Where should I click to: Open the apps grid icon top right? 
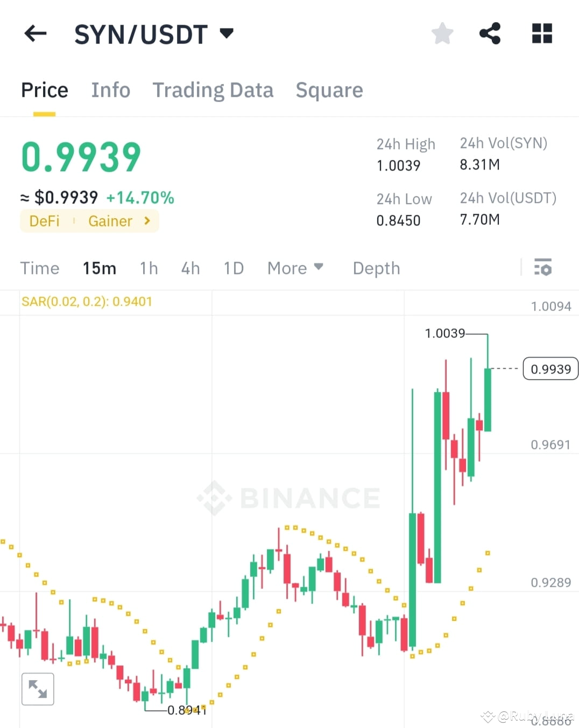541,33
